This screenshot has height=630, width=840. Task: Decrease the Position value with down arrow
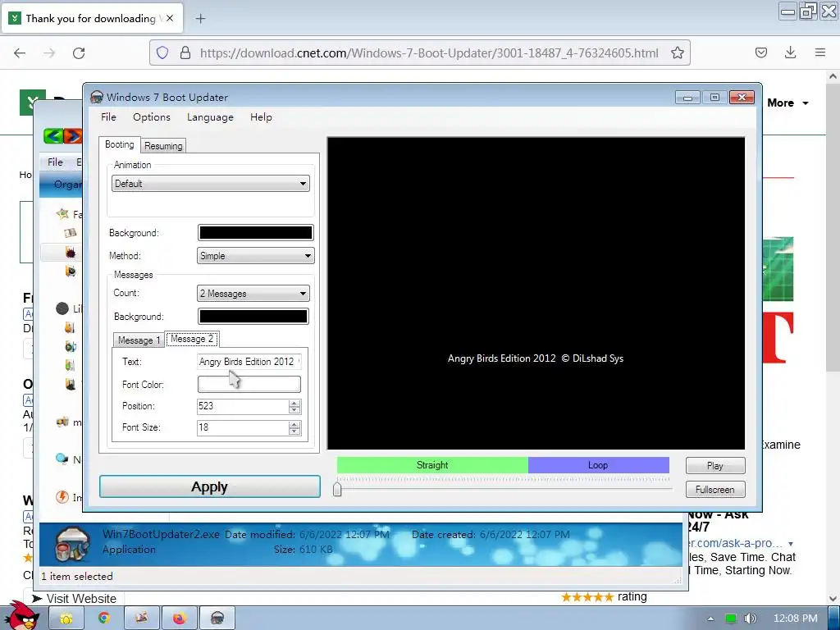pyautogui.click(x=294, y=410)
